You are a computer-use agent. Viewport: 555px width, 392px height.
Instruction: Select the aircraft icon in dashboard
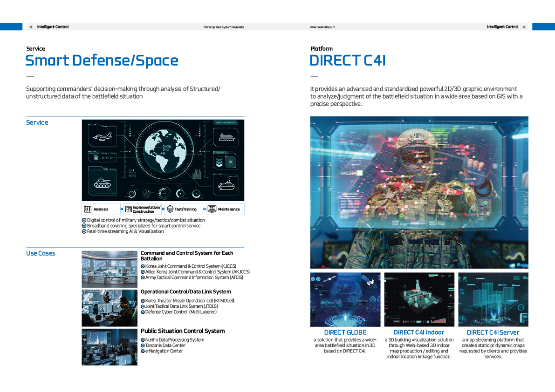pos(103,136)
